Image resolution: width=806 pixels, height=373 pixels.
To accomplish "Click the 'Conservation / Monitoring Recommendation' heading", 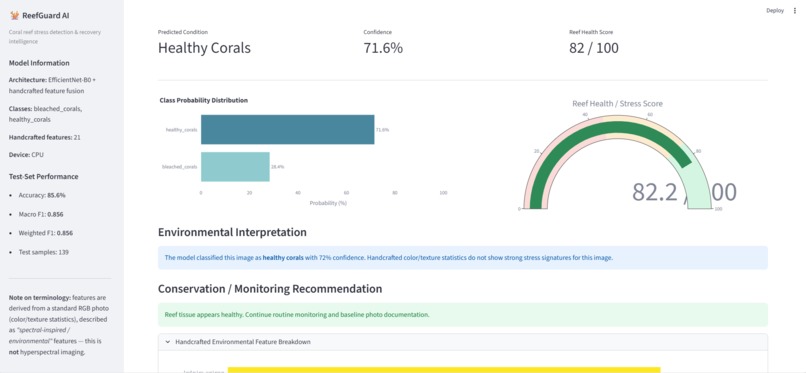I will pos(270,289).
